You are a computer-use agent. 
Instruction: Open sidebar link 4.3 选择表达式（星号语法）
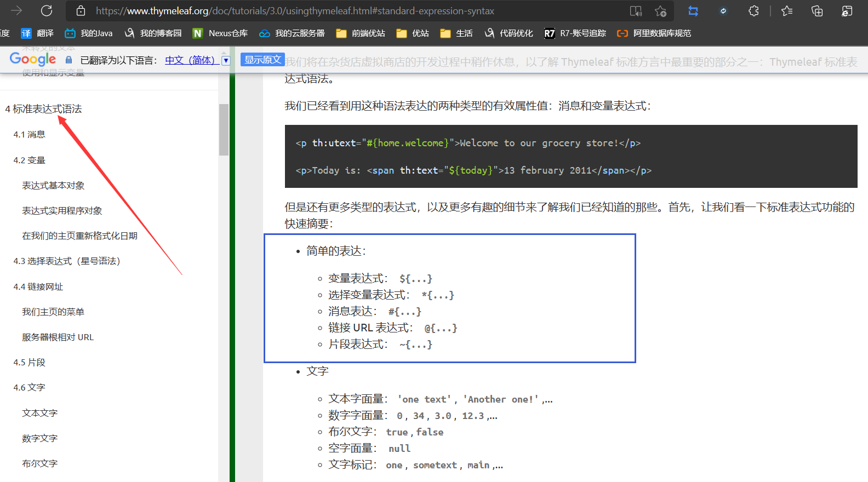point(67,261)
